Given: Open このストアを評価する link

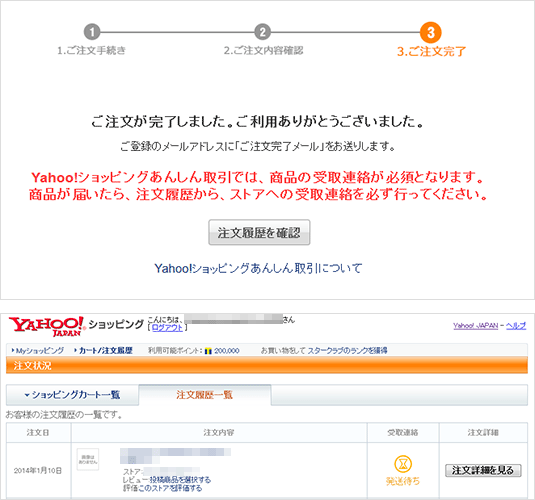Looking at the screenshot, I should (x=170, y=488).
